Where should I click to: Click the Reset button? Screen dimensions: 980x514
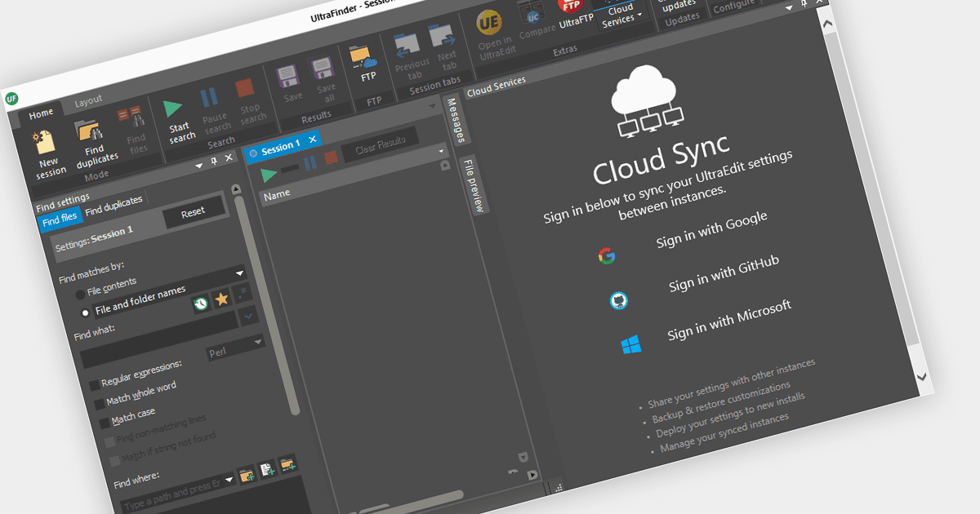193,212
